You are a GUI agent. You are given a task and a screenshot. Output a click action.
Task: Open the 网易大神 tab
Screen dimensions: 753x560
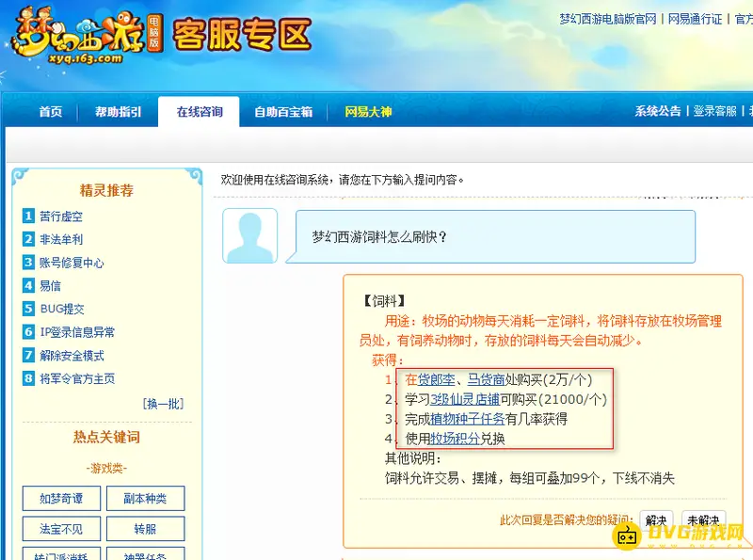click(368, 112)
